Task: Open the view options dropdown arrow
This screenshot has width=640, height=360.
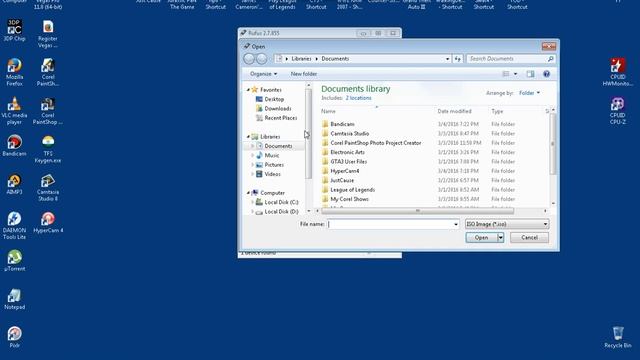Action: pyautogui.click(x=515, y=74)
